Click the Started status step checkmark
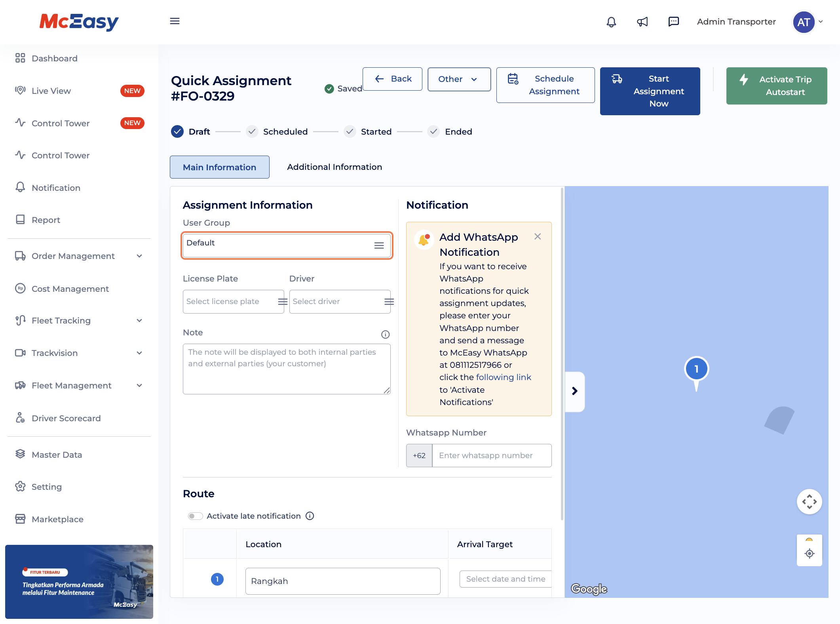840x624 pixels. tap(350, 131)
